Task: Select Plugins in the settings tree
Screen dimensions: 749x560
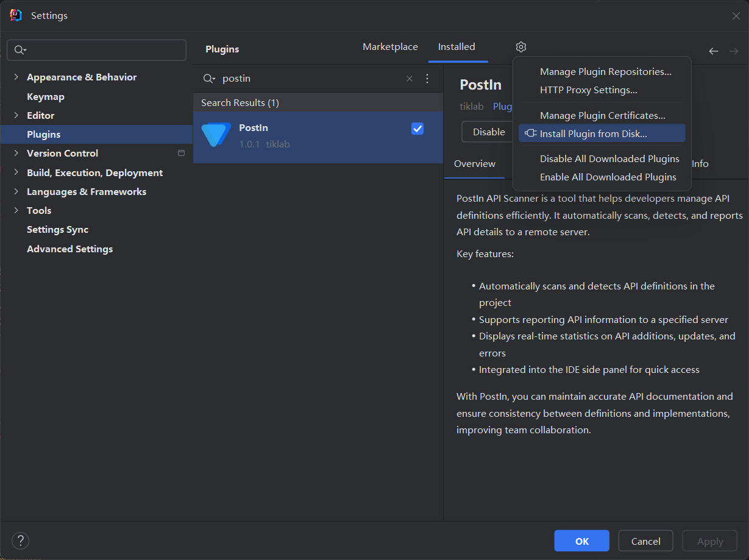Action: 96,134
